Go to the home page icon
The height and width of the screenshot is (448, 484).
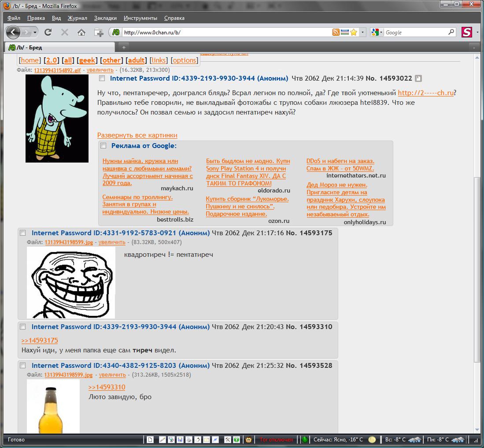(81, 32)
